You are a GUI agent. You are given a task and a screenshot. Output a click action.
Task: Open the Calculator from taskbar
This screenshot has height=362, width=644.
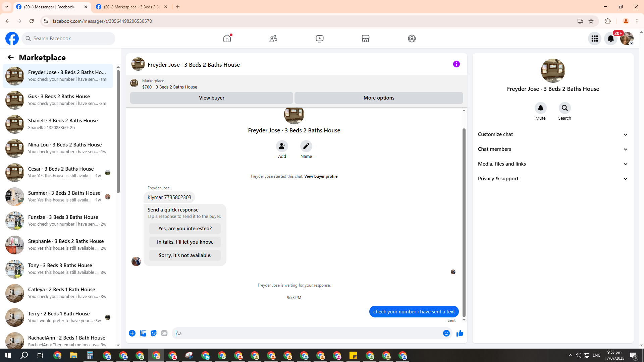[x=90, y=355]
